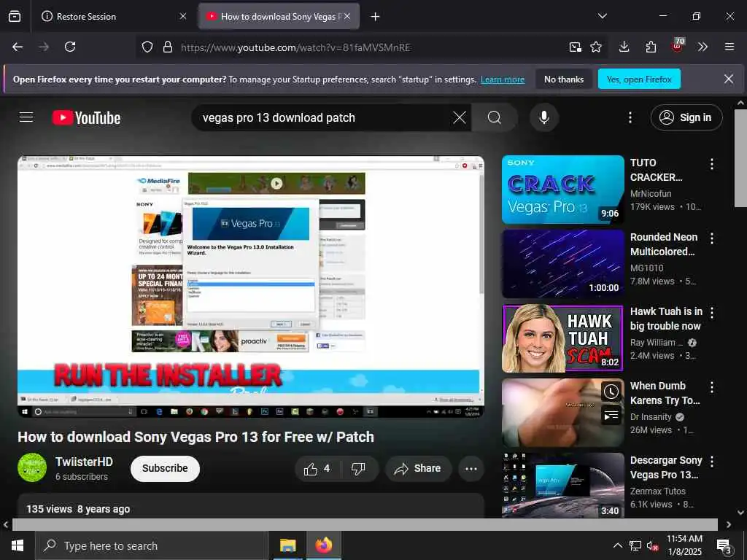The height and width of the screenshot is (560, 747).
Task: Subscribe to the TwiisterHD channel
Action: (165, 469)
